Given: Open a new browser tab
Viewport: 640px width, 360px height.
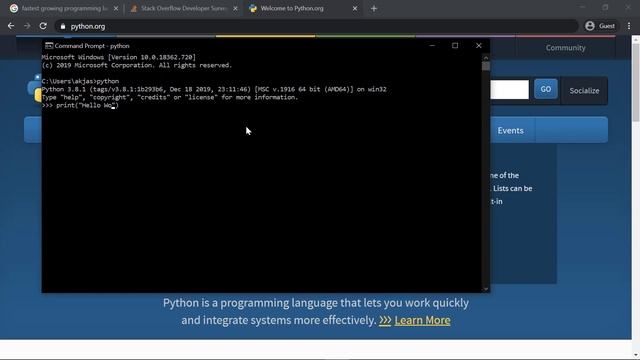Looking at the screenshot, I should pyautogui.click(x=374, y=8).
